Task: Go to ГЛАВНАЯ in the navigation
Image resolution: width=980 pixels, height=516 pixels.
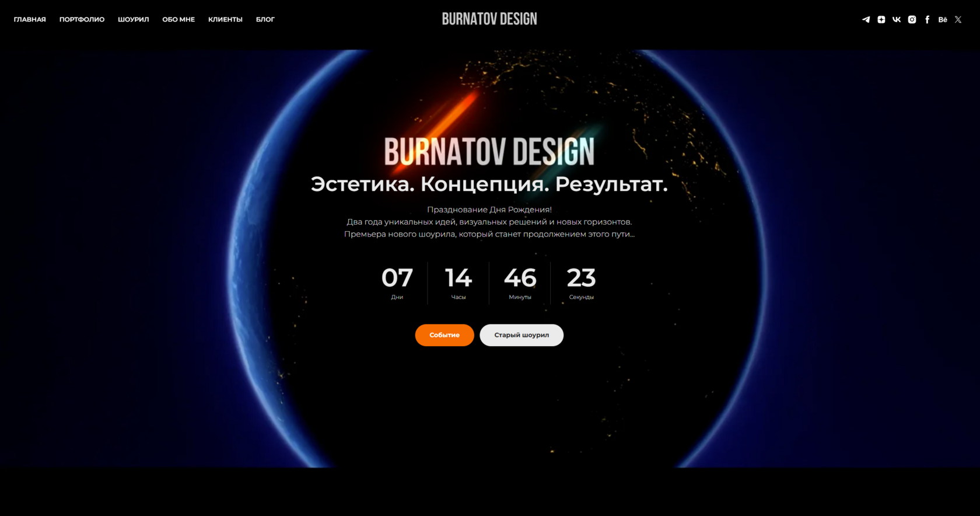Action: (30, 19)
